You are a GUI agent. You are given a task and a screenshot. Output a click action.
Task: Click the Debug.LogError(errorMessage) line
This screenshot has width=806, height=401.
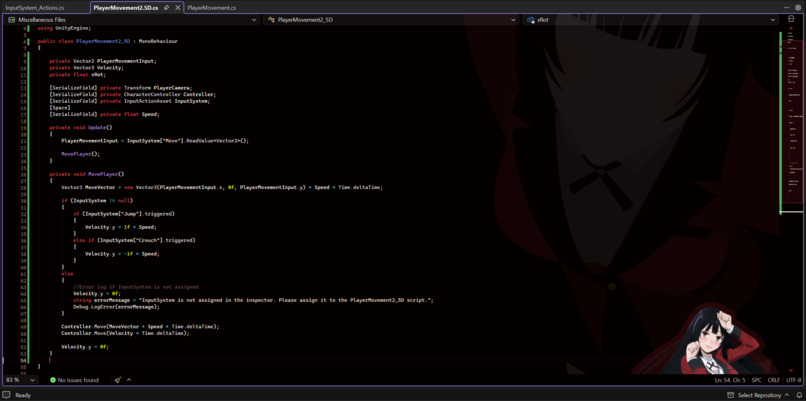(116, 306)
